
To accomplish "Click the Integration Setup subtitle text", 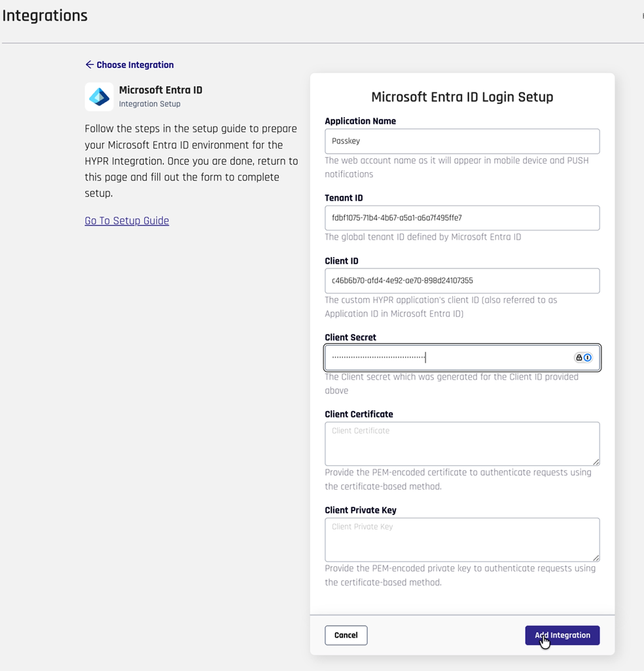I will (150, 104).
